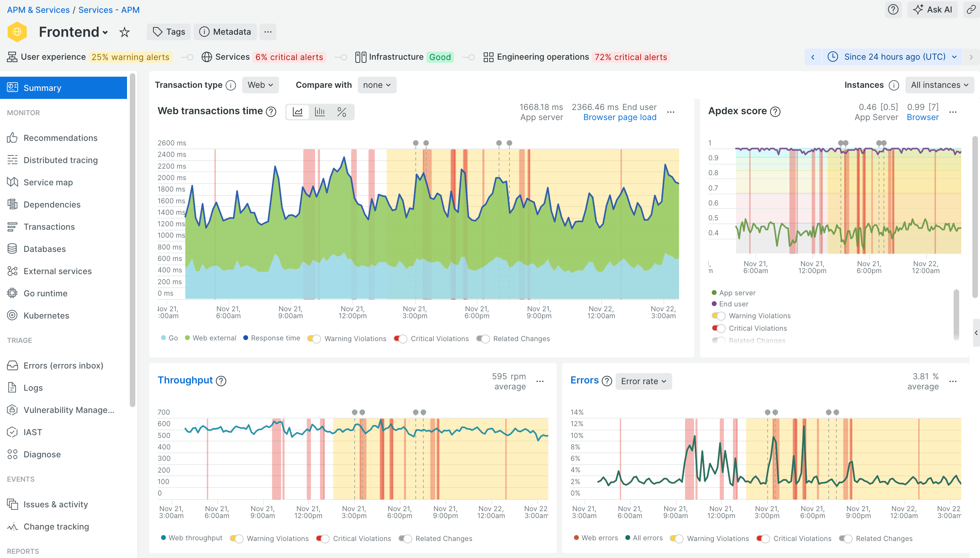This screenshot has width=980, height=558.
Task: Open the Web transaction type dropdown
Action: coord(260,85)
